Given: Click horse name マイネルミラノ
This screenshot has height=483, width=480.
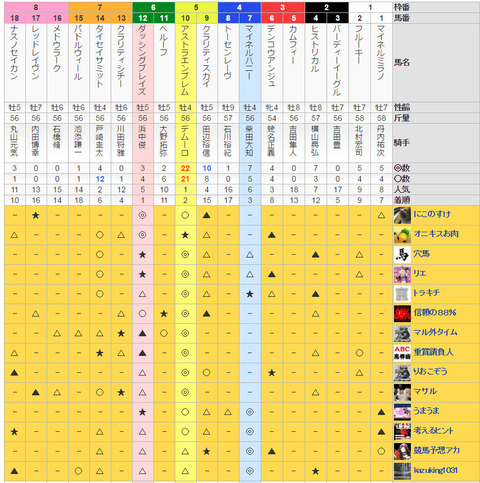Looking at the screenshot, I should point(381,53).
